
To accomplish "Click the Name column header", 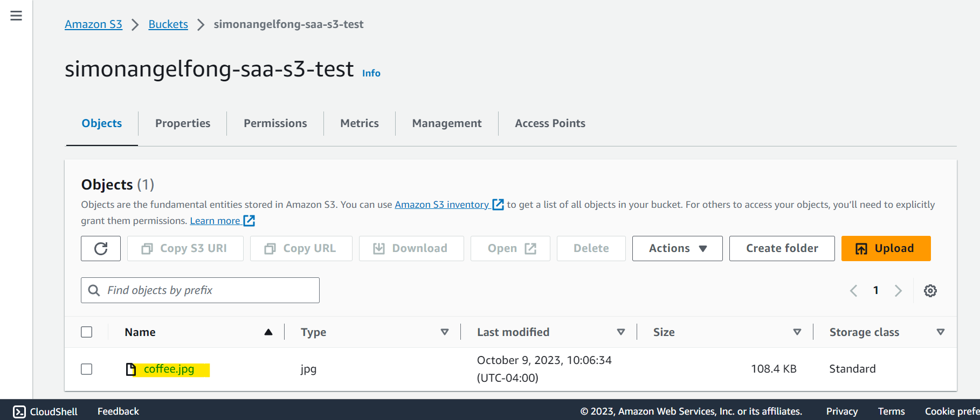I will pos(140,332).
